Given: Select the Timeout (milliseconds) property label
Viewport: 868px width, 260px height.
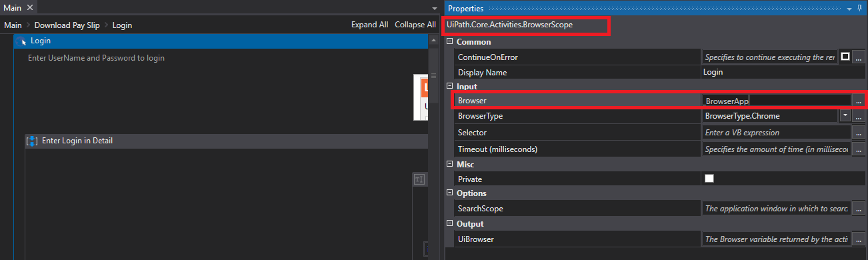Looking at the screenshot, I should coord(497,149).
